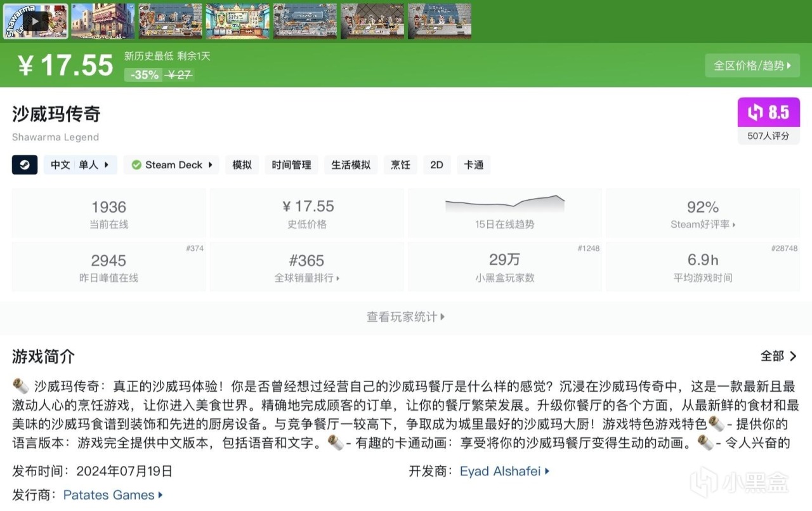Click the current price ¥17.55 in the green bar
This screenshot has width=812, height=511.
pyautogui.click(x=65, y=65)
